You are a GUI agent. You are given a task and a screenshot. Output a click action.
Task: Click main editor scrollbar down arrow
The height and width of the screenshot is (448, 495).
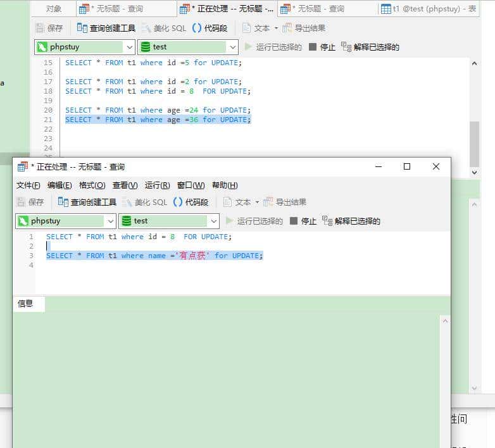tap(474, 172)
